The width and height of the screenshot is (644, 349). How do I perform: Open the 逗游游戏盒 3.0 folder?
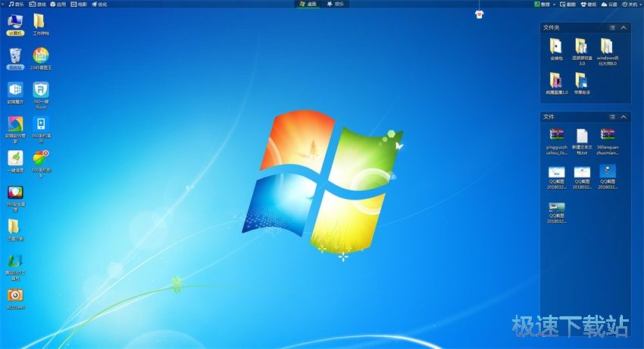582,52
